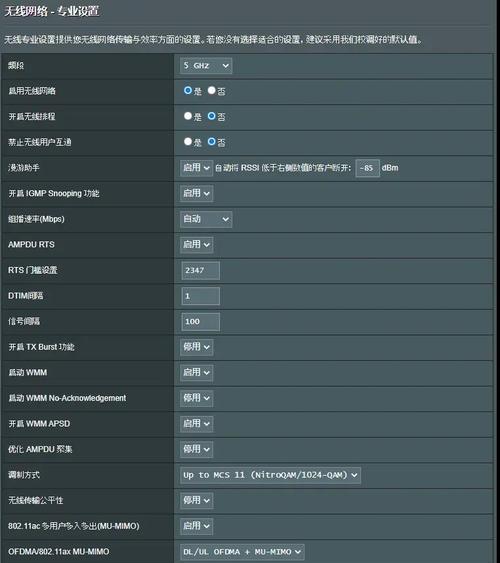Viewport: 500px width, 563px height.
Task: Click the RTS threshold 2347 field
Action: [x=201, y=270]
